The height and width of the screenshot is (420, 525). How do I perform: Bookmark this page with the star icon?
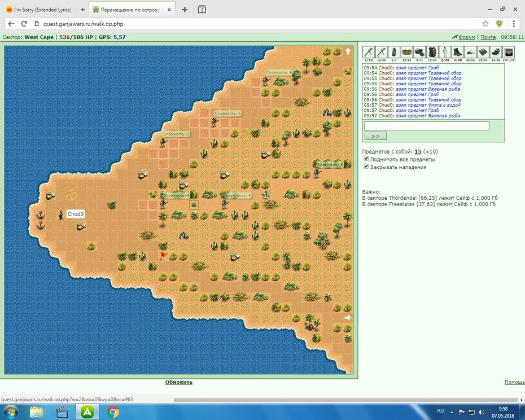[x=485, y=24]
